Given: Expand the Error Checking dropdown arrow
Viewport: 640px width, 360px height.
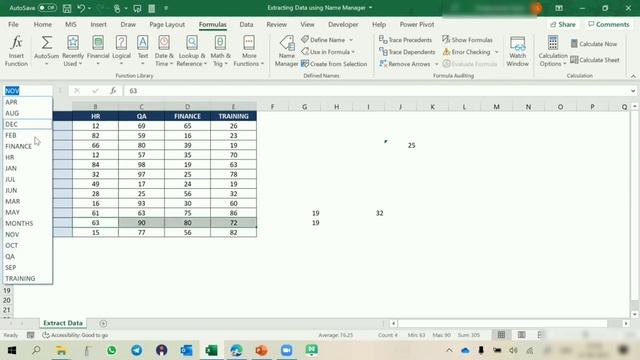Looking at the screenshot, I should click(497, 52).
